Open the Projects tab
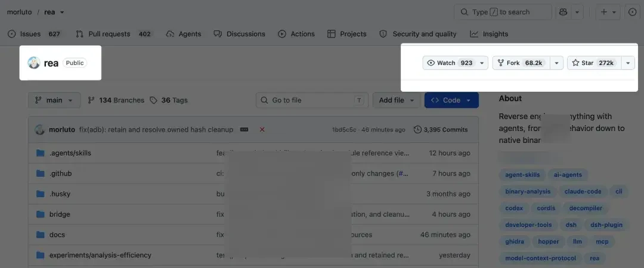 click(x=346, y=34)
